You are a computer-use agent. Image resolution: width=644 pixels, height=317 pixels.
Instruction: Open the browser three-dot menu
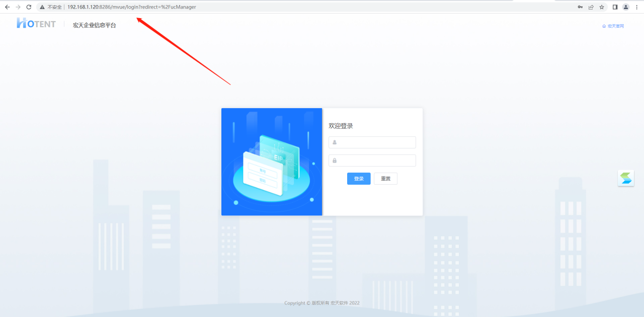636,7
